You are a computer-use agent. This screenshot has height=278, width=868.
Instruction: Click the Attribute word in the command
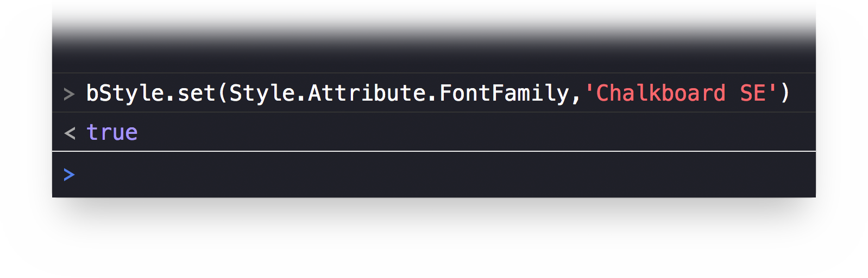pyautogui.click(x=367, y=94)
